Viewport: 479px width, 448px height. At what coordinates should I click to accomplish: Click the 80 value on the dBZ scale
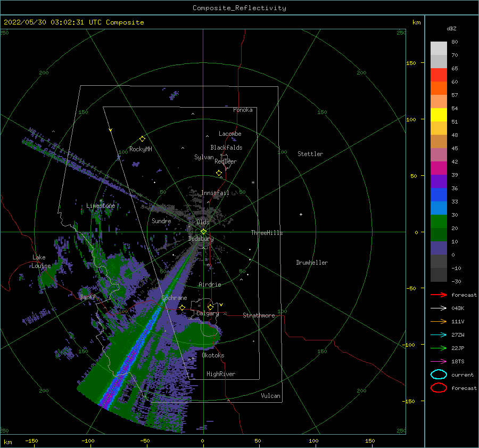455,42
